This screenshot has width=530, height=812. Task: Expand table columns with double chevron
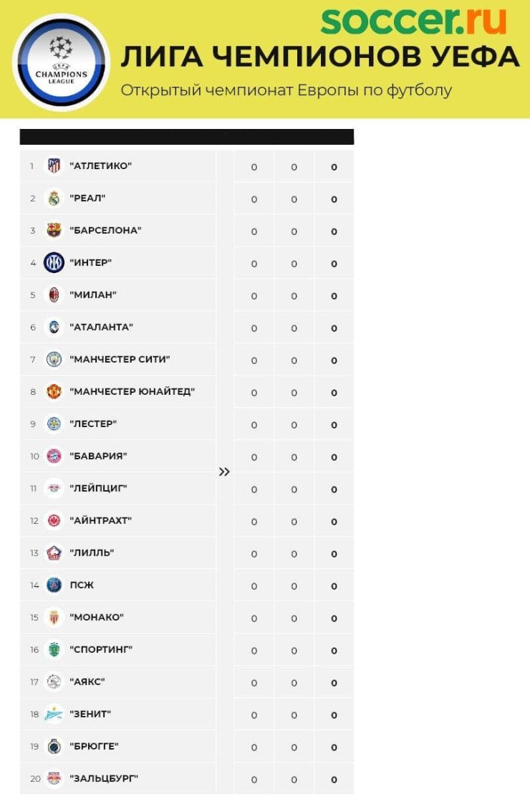tap(224, 472)
